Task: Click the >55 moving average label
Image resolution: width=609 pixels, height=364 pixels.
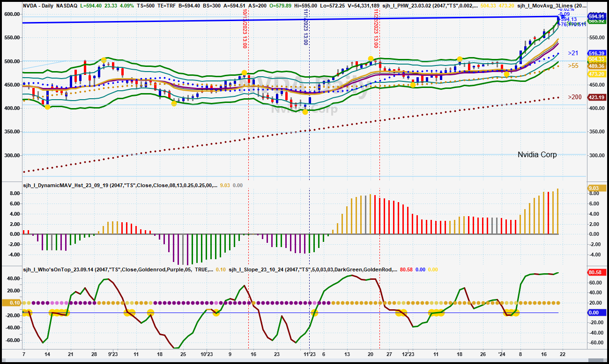Action: click(573, 66)
